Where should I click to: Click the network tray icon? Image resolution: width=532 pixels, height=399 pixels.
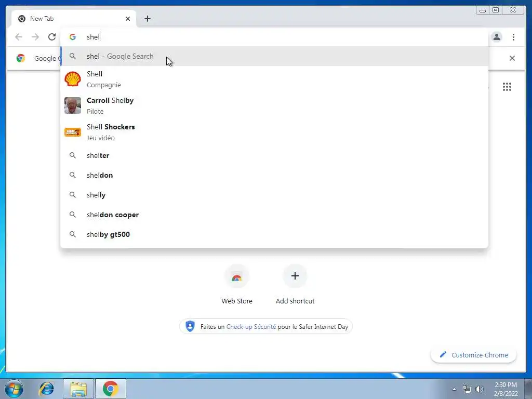pos(467,389)
